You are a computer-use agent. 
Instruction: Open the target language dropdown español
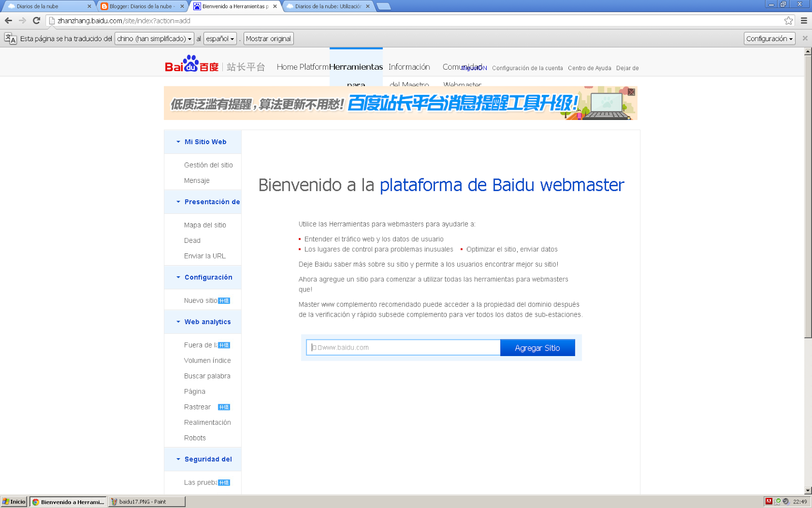220,39
